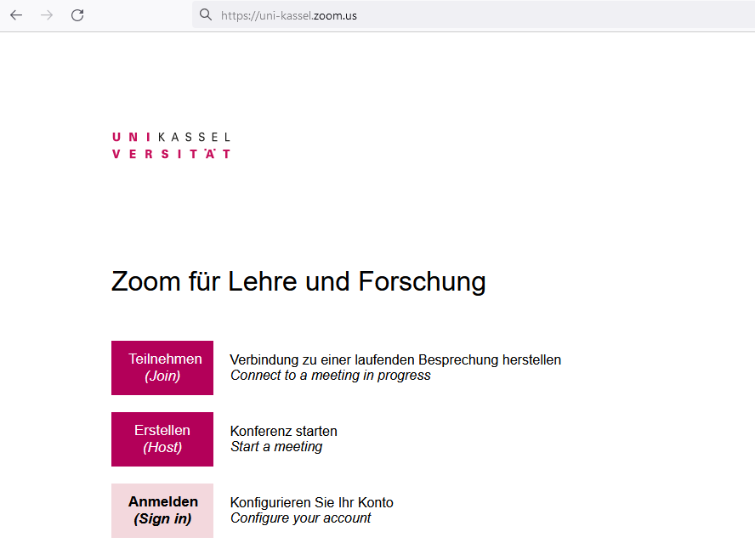
Task: Select the address bar URL
Action: (x=289, y=14)
